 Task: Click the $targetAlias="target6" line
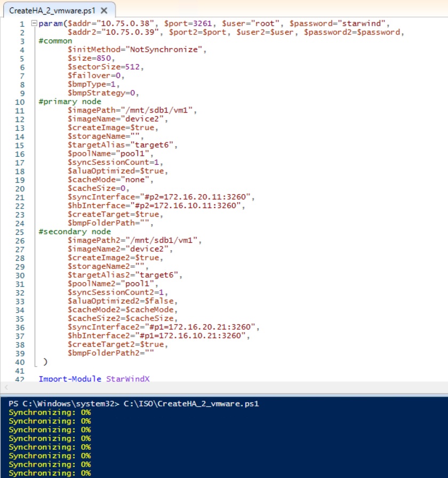point(123,145)
